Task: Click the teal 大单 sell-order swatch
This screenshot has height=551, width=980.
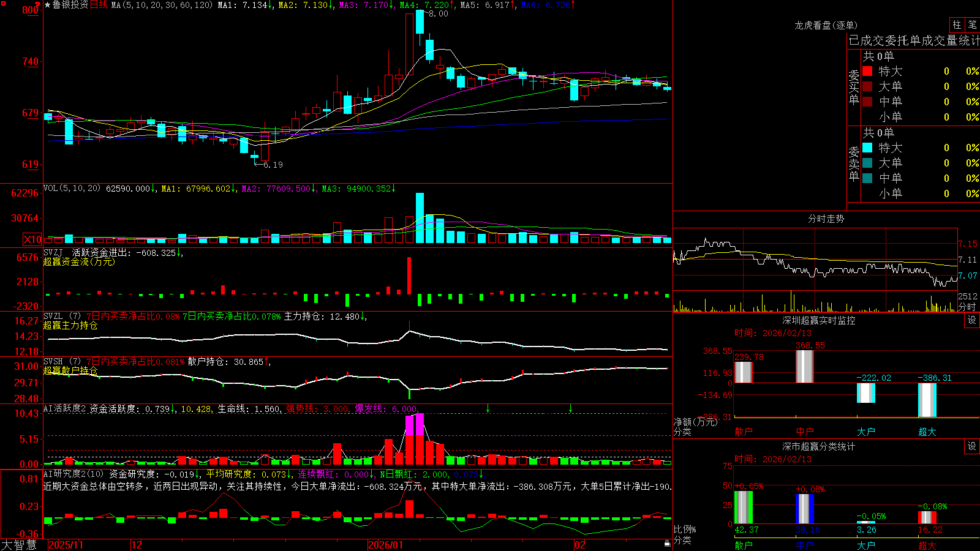Action: pos(867,163)
